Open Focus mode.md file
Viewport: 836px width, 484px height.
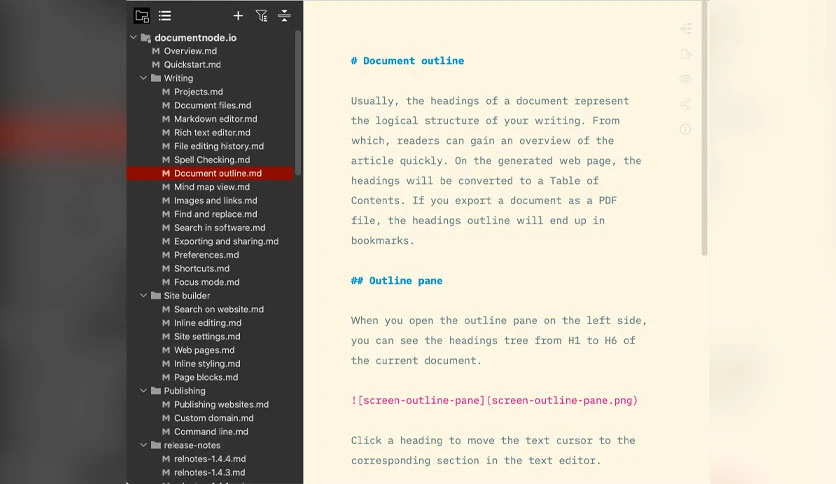pos(206,282)
